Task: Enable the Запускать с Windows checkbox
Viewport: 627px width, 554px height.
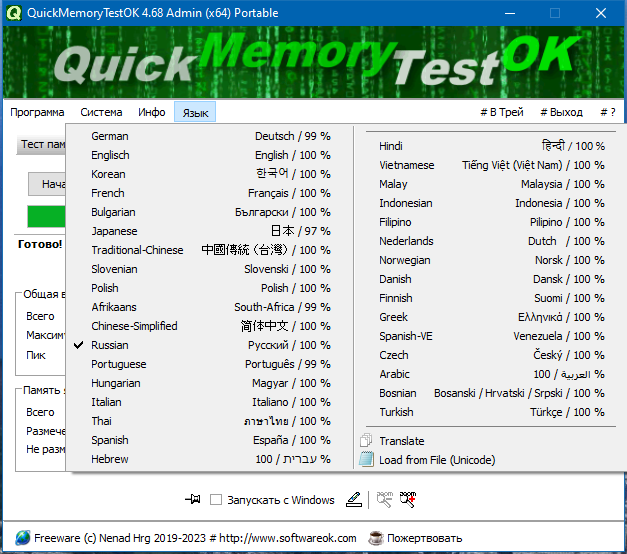Action: 216,500
